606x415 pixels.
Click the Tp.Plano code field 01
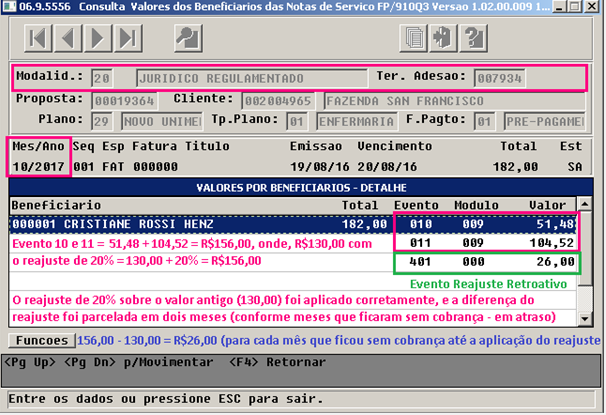tap(297, 122)
